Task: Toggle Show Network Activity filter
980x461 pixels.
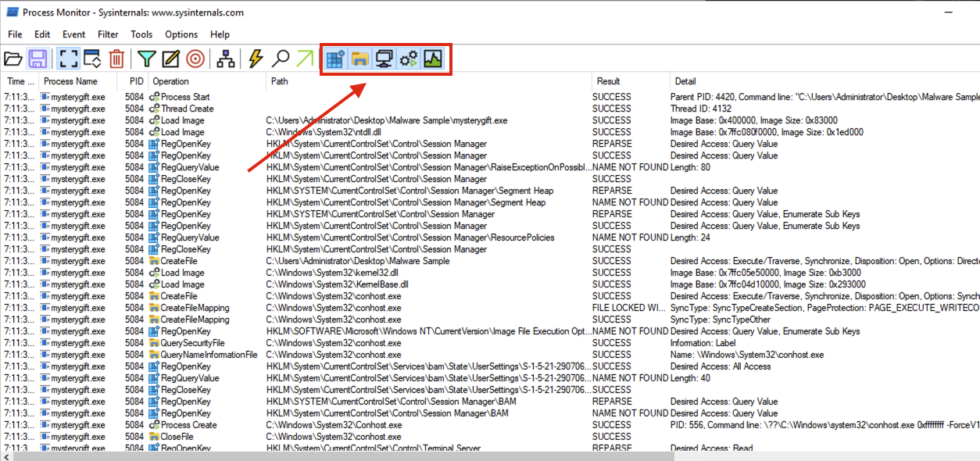Action: click(x=384, y=59)
